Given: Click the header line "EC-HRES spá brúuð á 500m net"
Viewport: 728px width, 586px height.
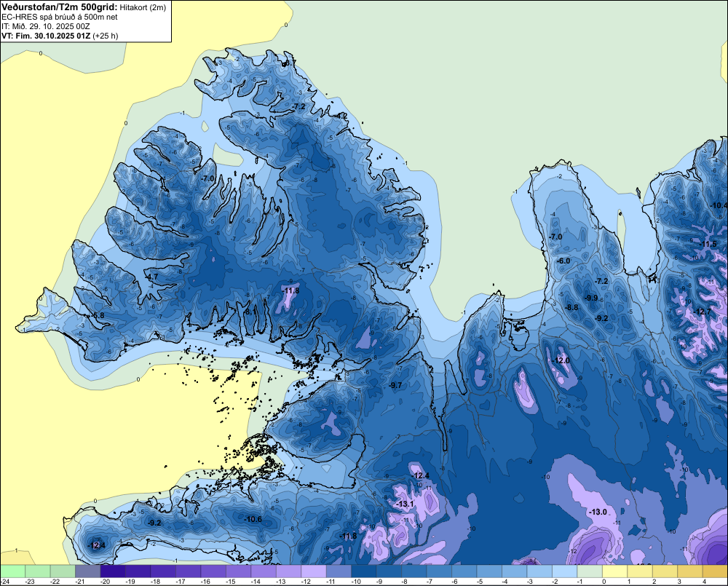Looking at the screenshot, I should 60,17.
